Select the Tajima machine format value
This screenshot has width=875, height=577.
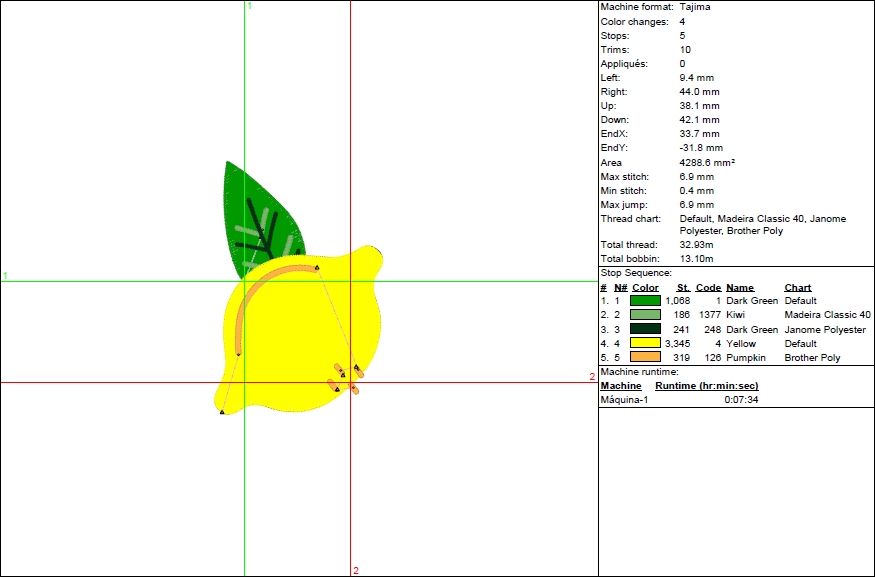[x=695, y=7]
